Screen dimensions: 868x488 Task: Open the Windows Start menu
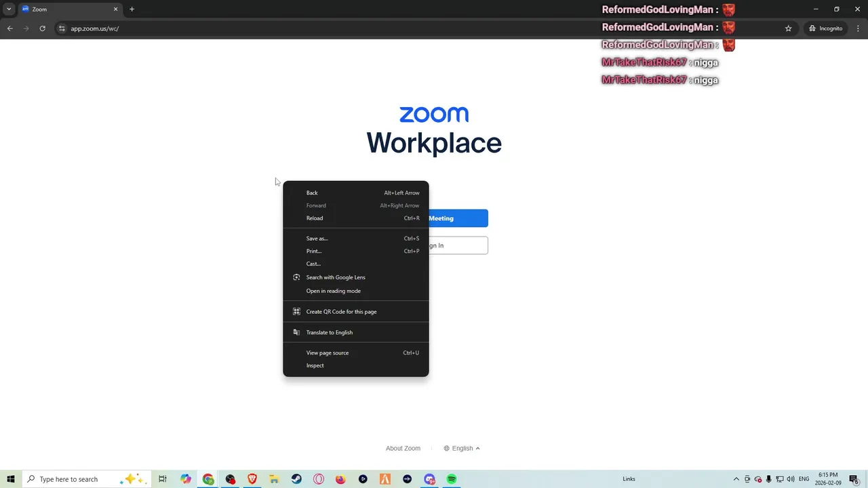pyautogui.click(x=11, y=479)
